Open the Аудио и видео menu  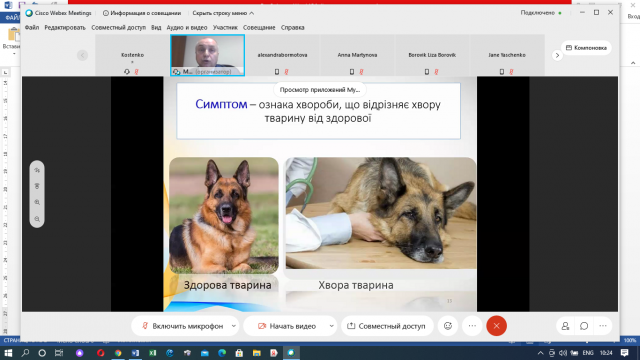187,27
